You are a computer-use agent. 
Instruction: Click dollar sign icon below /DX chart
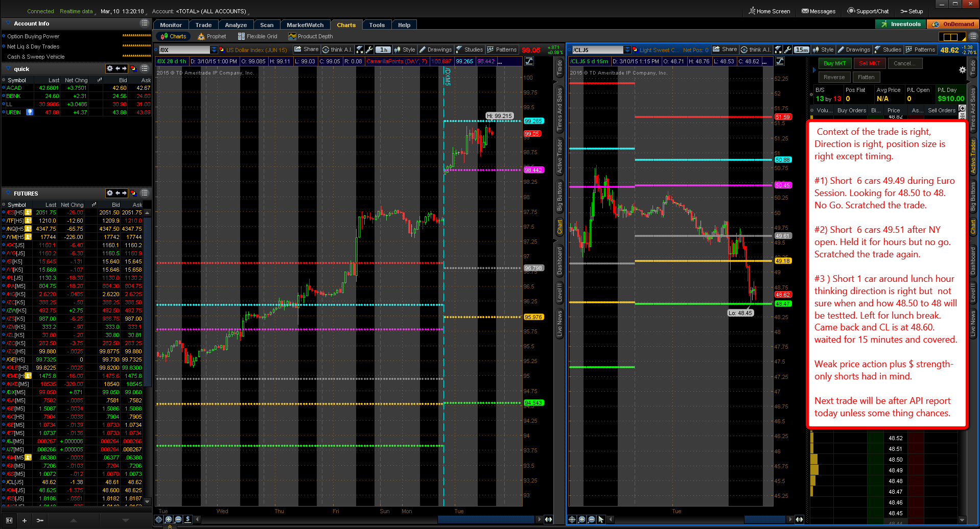188,519
